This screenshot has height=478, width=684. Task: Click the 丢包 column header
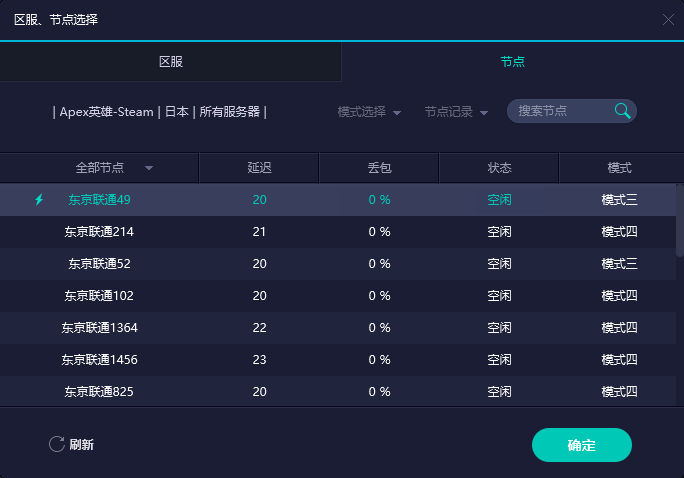coord(379,168)
